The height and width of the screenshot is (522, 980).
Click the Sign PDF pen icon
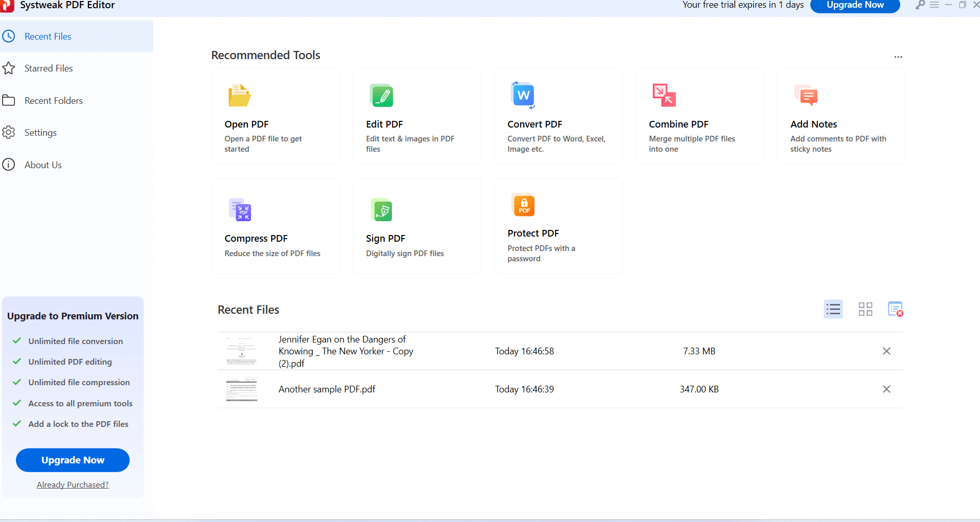[x=382, y=210]
